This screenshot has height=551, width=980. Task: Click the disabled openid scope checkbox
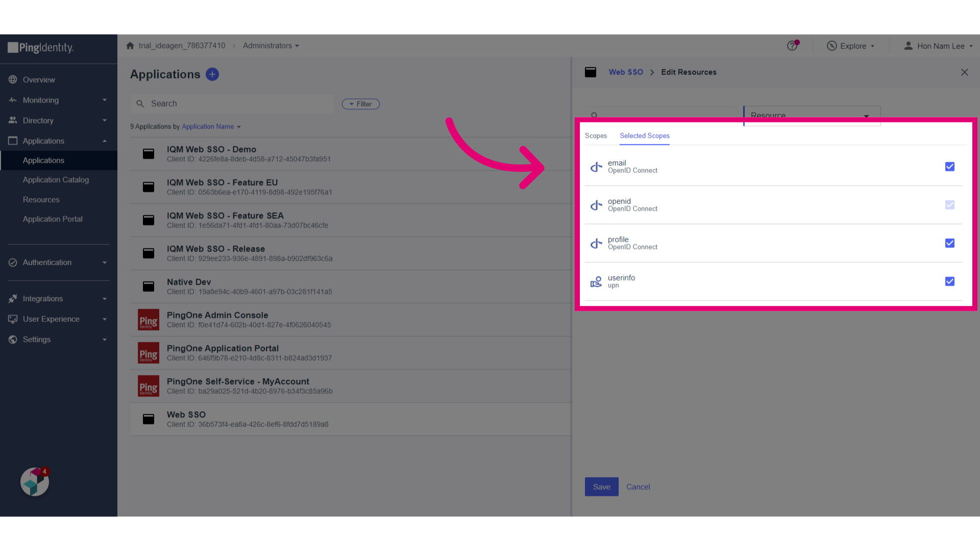(x=950, y=205)
